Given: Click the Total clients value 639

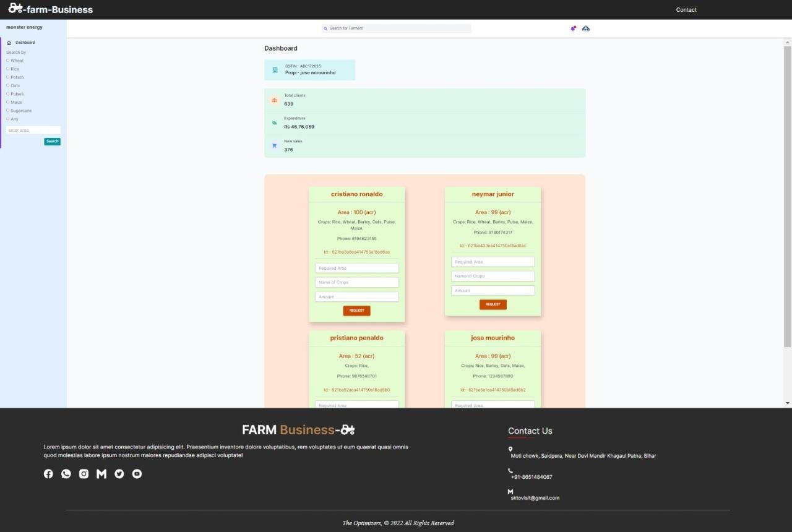Looking at the screenshot, I should click(289, 104).
